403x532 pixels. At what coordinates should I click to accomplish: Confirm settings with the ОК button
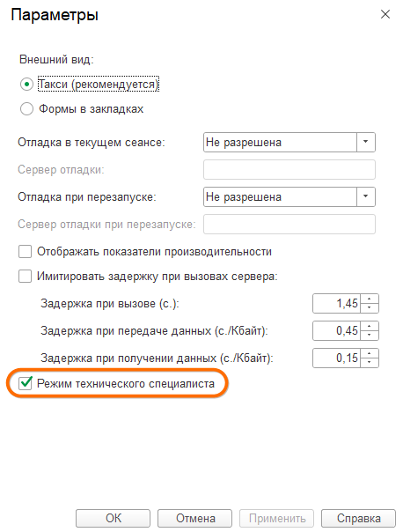click(x=113, y=519)
